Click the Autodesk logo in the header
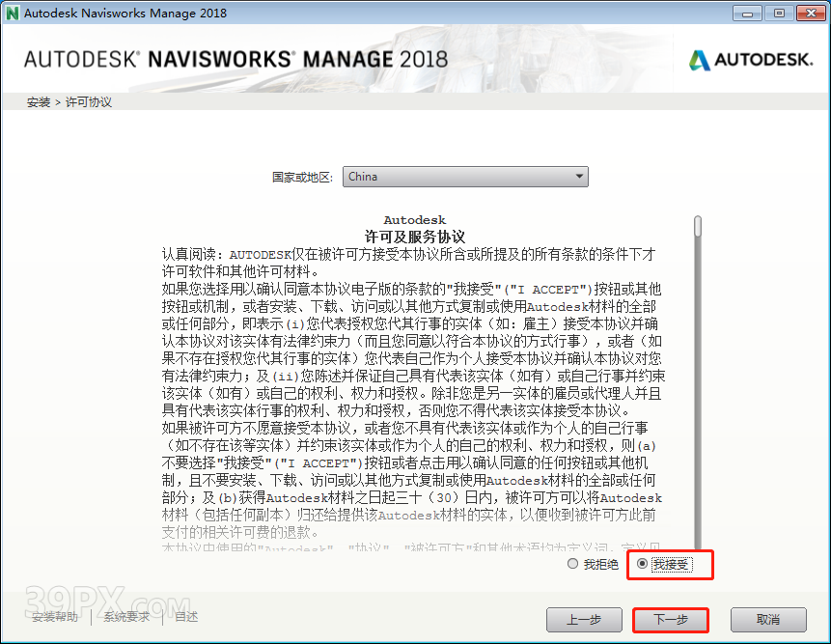 [750, 60]
